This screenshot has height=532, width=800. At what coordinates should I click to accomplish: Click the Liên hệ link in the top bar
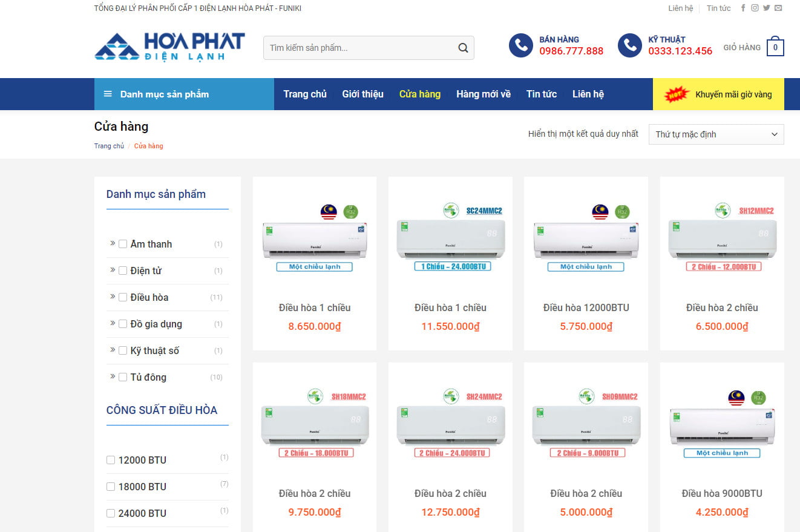tap(681, 8)
